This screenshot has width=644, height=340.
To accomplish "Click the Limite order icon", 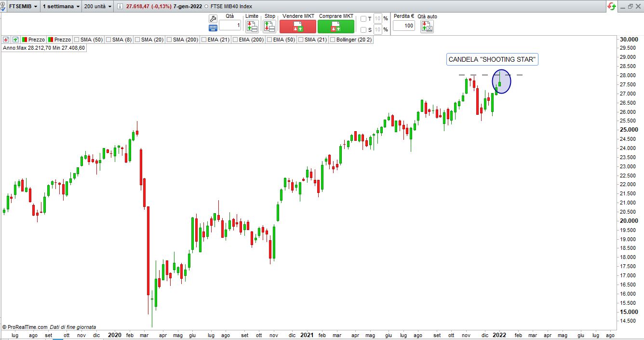I will (x=252, y=26).
